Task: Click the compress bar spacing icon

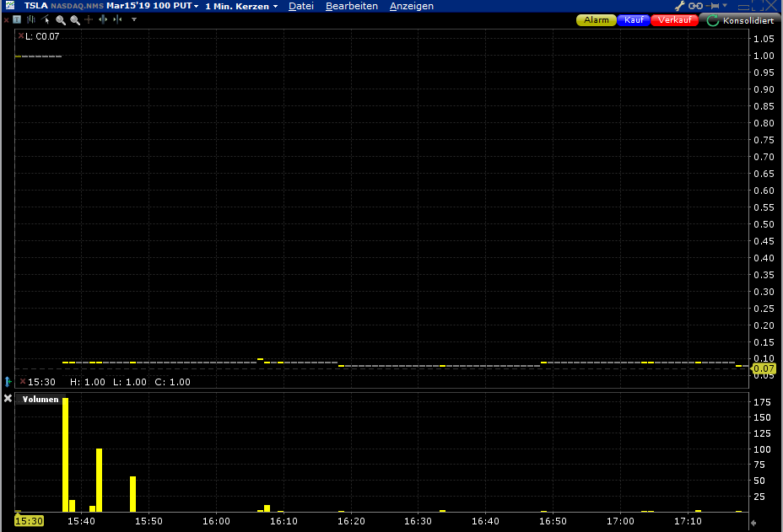Action: coord(117,19)
